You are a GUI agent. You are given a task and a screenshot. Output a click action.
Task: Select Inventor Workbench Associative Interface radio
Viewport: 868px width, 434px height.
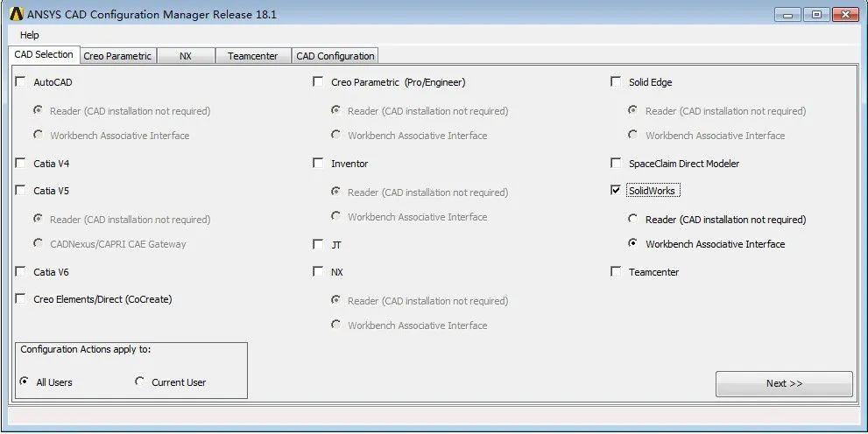335,215
